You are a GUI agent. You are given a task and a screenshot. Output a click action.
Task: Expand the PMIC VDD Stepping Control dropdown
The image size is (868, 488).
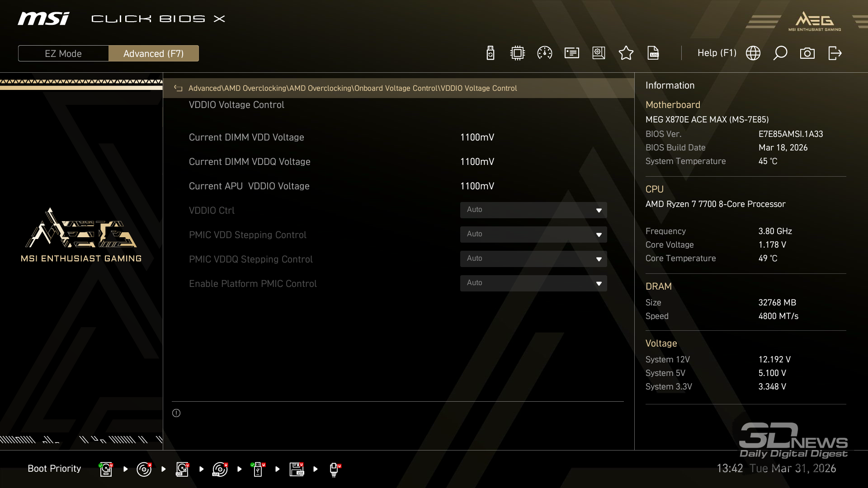click(533, 235)
